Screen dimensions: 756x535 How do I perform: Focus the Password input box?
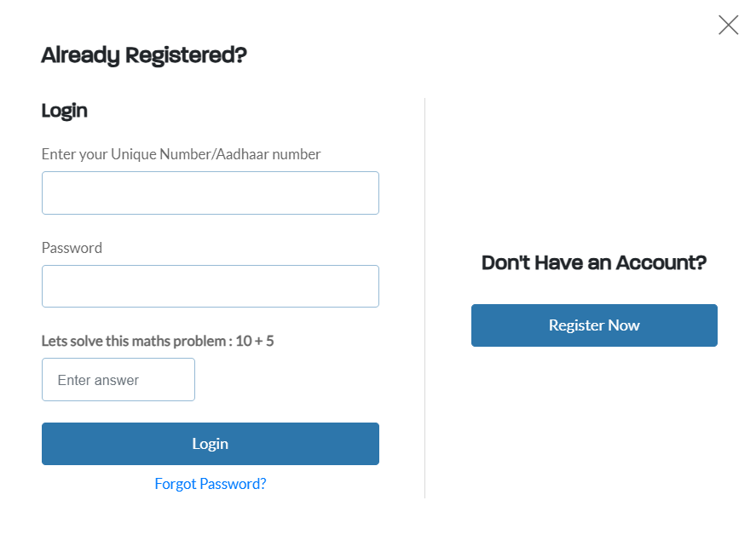[x=210, y=286]
